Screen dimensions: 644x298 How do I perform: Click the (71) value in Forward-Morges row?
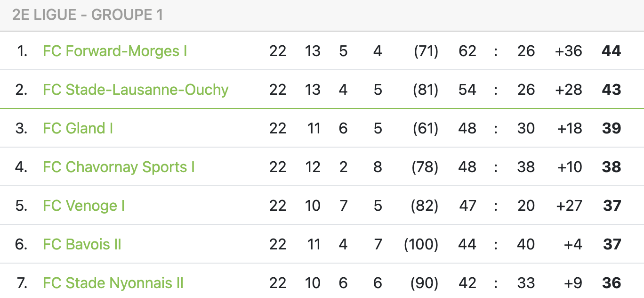(426, 51)
